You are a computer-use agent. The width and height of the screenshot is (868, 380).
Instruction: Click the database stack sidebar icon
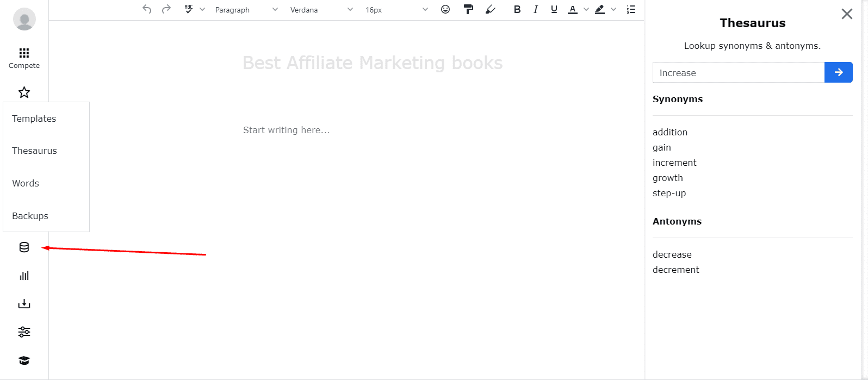[24, 247]
